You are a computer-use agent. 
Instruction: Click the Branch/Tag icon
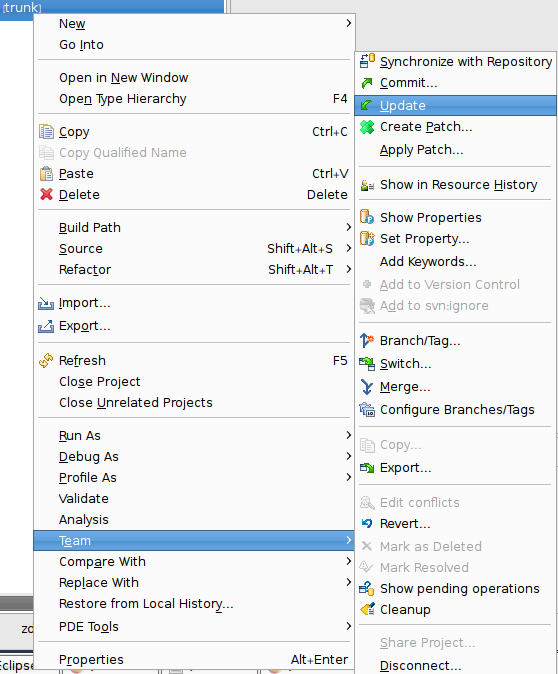(367, 340)
